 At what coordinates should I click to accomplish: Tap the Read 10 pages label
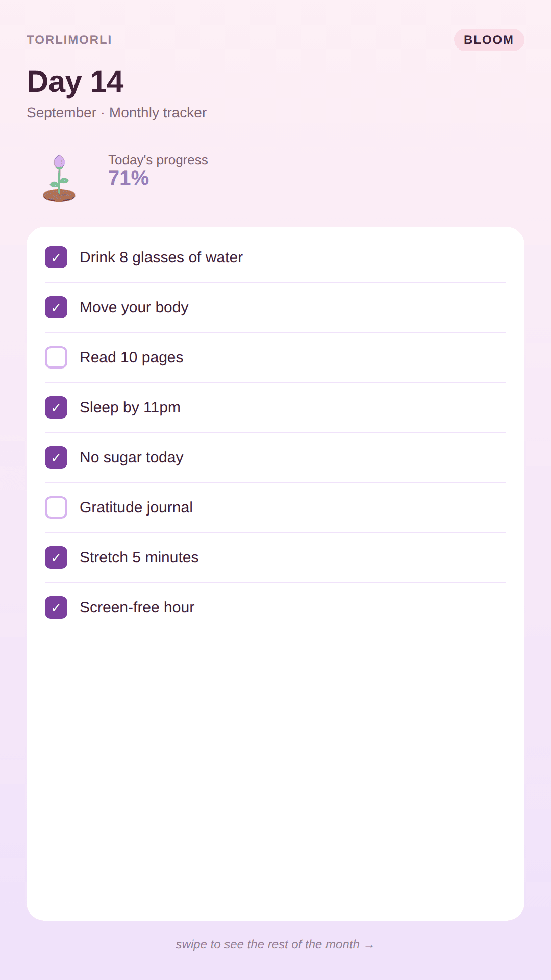131,357
